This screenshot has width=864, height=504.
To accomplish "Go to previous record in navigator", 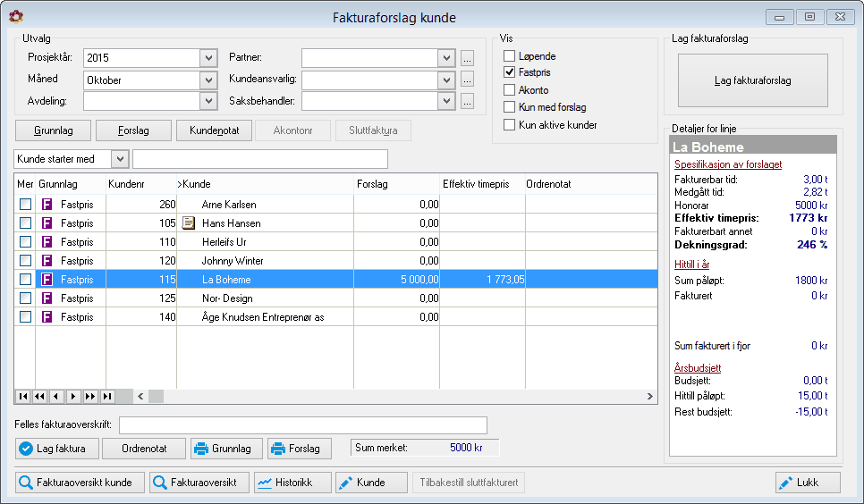I will (56, 396).
